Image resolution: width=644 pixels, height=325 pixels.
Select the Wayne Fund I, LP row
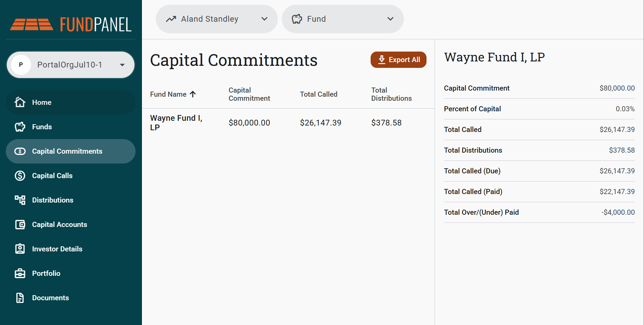point(288,123)
